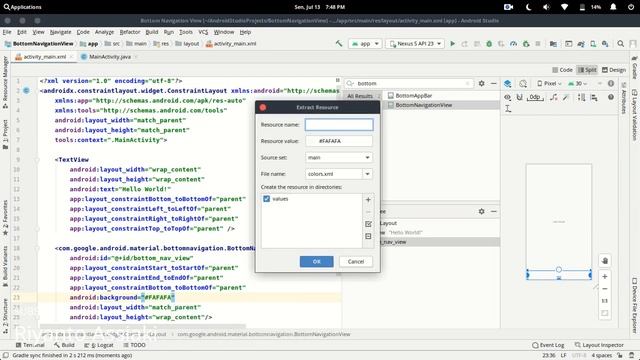The width and height of the screenshot is (640, 360).
Task: Click the Applications menu in top bar
Action: pos(22,7)
